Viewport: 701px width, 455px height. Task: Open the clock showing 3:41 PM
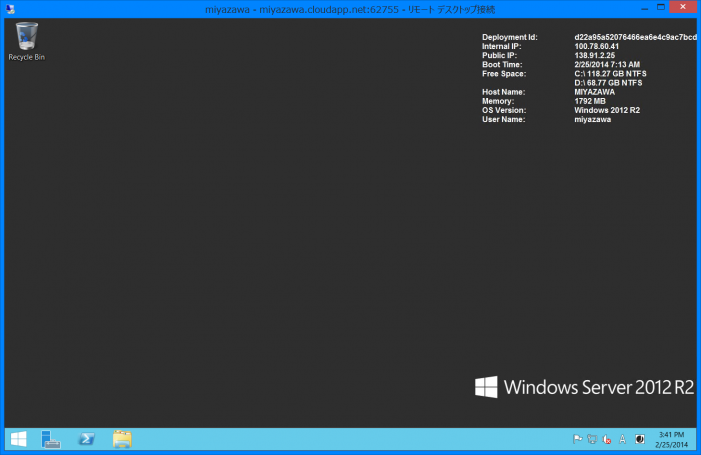tap(671, 439)
